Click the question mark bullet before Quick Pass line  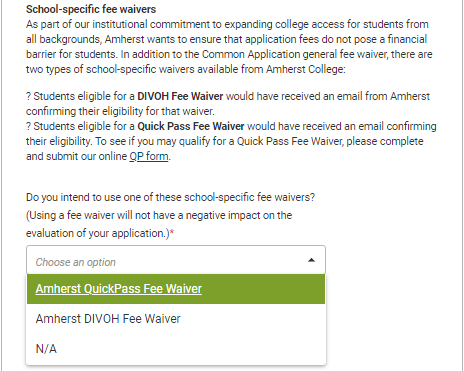(x=28, y=126)
